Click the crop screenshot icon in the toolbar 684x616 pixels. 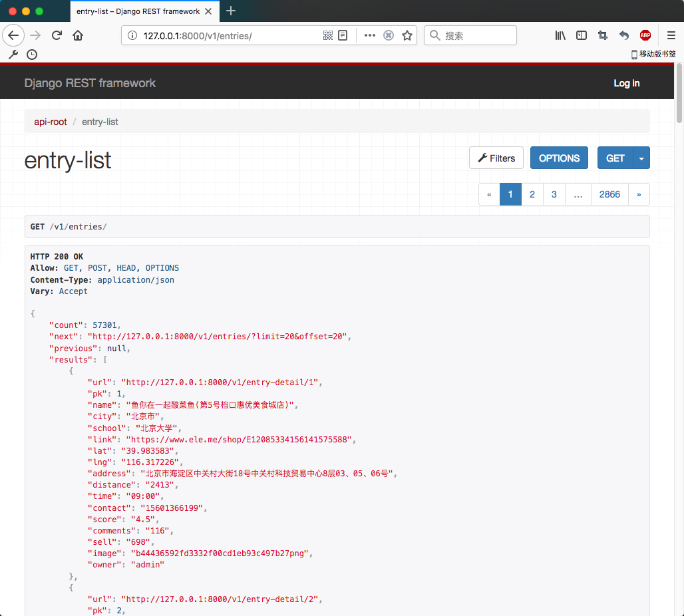[x=603, y=35]
